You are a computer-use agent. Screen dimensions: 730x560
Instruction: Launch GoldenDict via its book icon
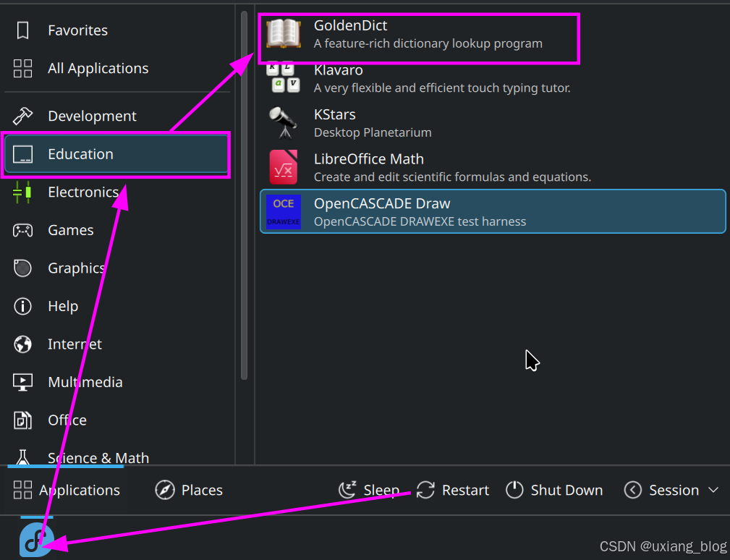[284, 34]
